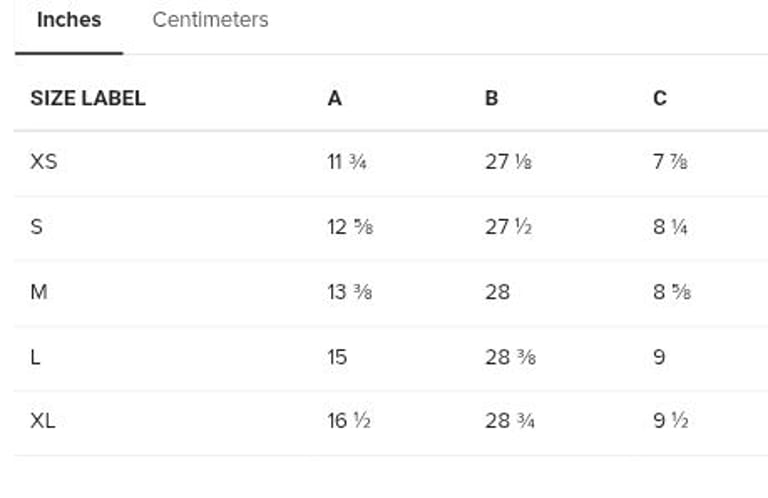Select the M size row label
The height and width of the screenshot is (498, 768).
click(39, 292)
